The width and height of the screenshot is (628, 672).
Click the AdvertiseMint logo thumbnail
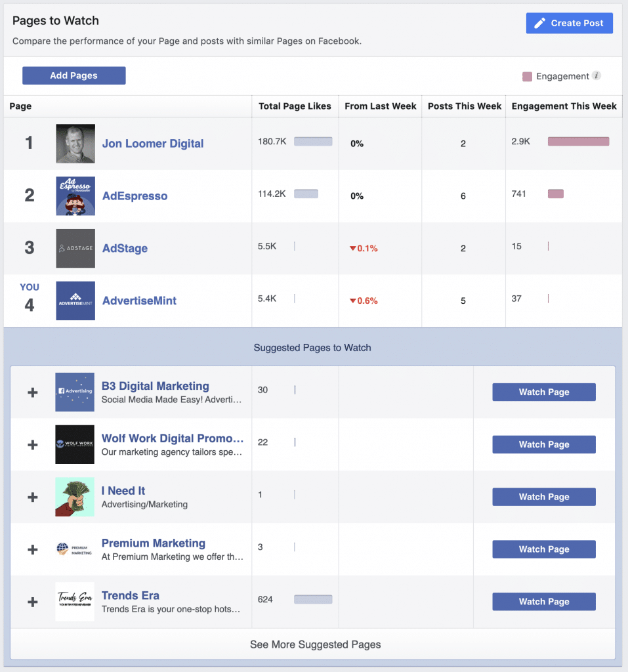pyautogui.click(x=75, y=301)
